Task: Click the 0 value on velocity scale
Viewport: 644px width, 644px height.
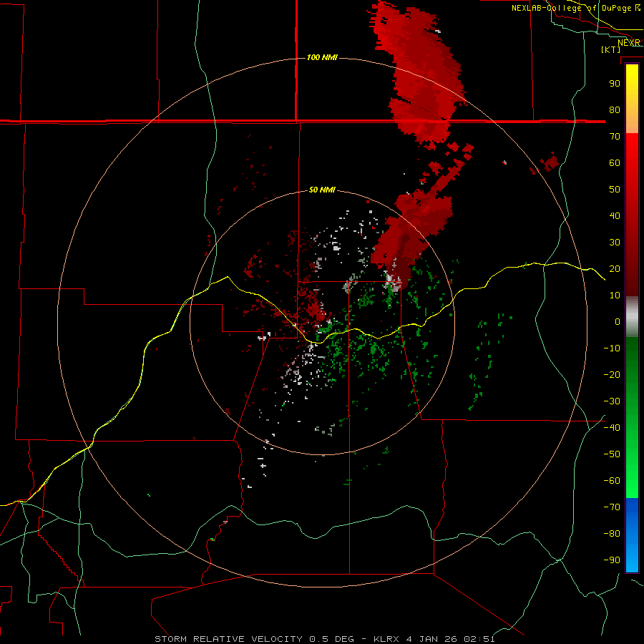Action: [618, 321]
